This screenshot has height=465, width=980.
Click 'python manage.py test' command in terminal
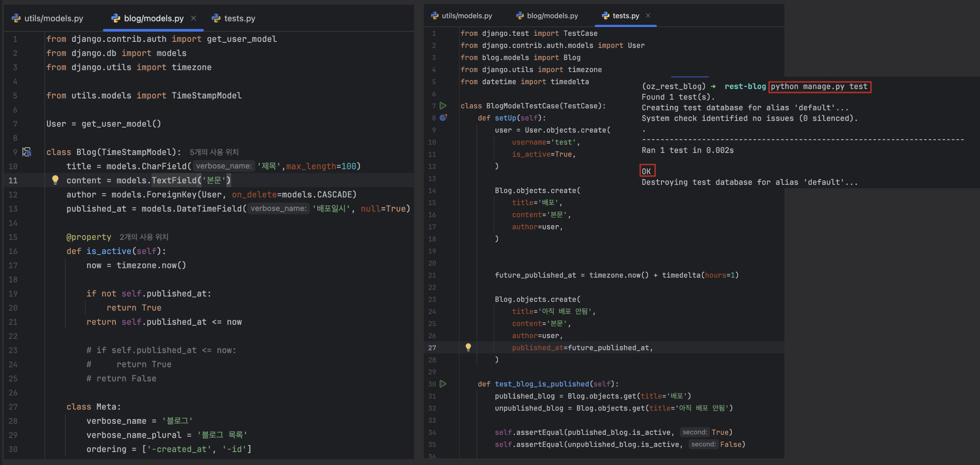click(819, 86)
